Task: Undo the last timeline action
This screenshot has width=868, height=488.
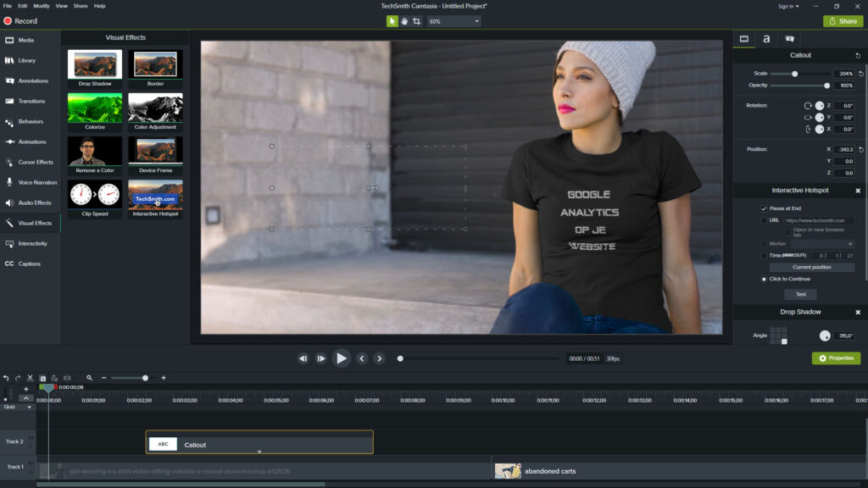Action: [6, 378]
